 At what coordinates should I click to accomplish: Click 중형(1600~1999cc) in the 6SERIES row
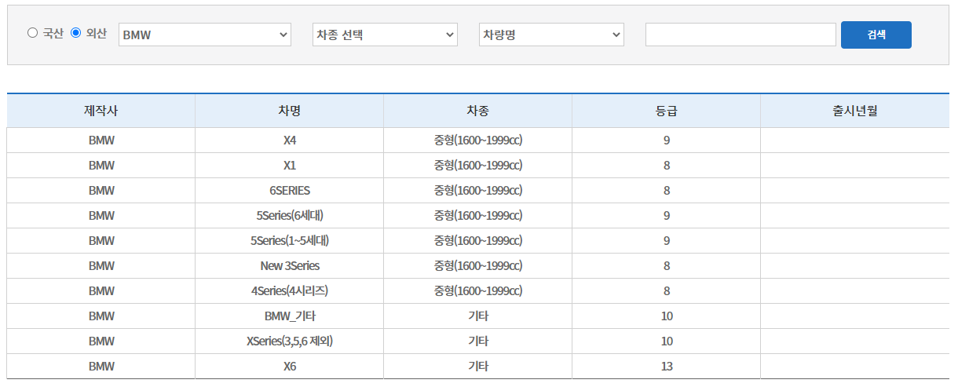pos(478,191)
